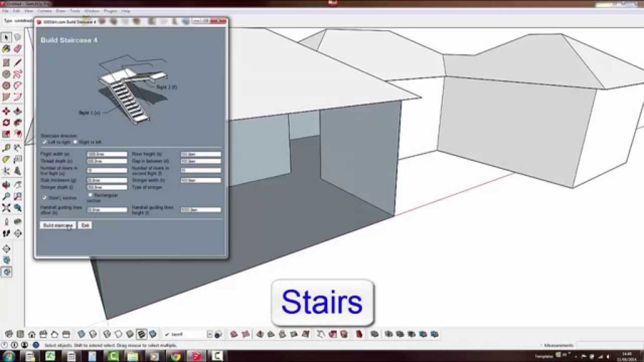Click the Zoom Extents tool
This screenshot has width=644, height=362.
point(6,207)
